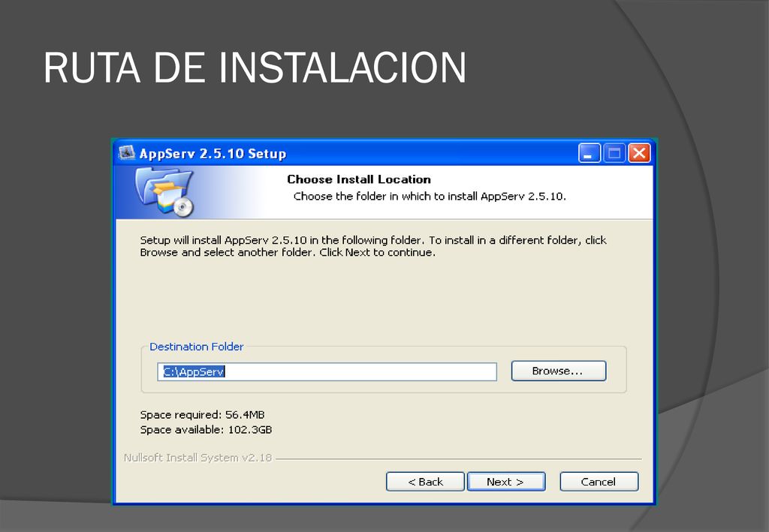Click the Browse... button
Screen dimensions: 769x532
(559, 371)
